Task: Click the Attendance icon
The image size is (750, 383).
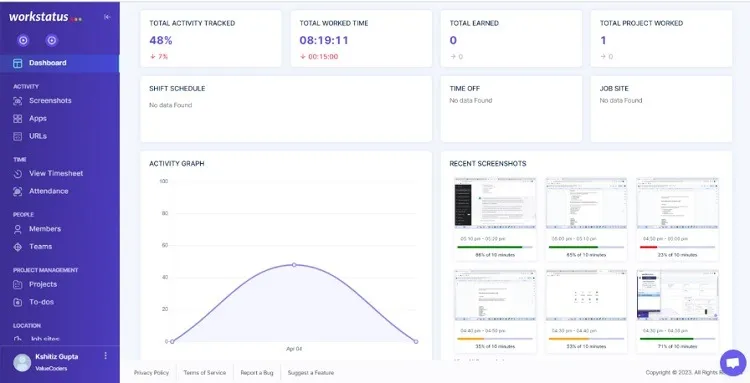Action: 18,191
